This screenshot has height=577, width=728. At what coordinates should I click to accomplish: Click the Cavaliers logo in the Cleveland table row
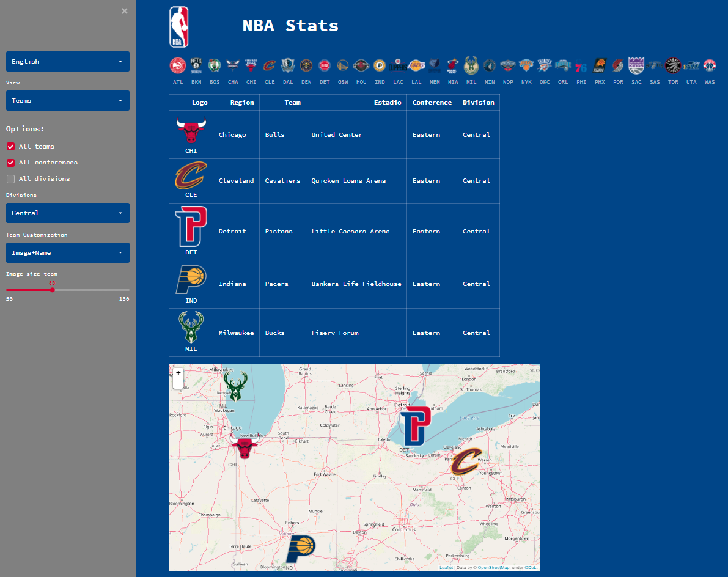[191, 175]
